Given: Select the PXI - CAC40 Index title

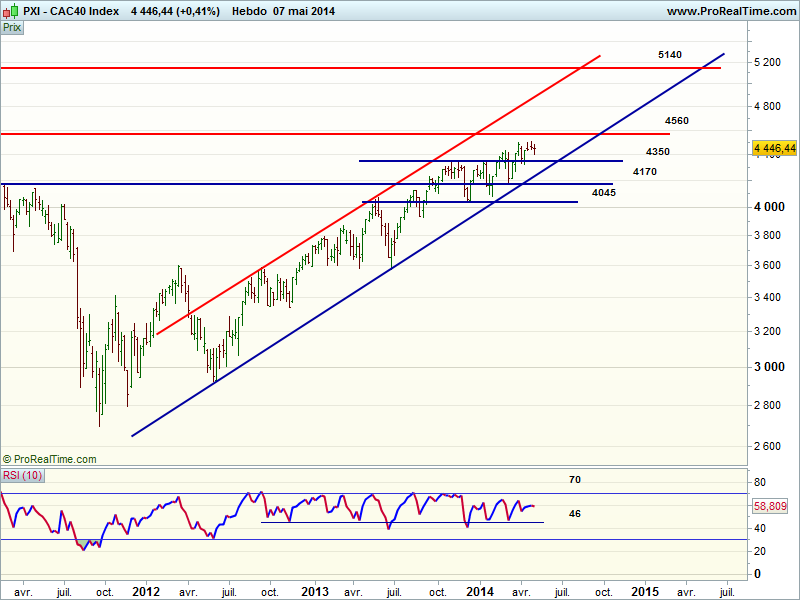Looking at the screenshot, I should 71,11.
